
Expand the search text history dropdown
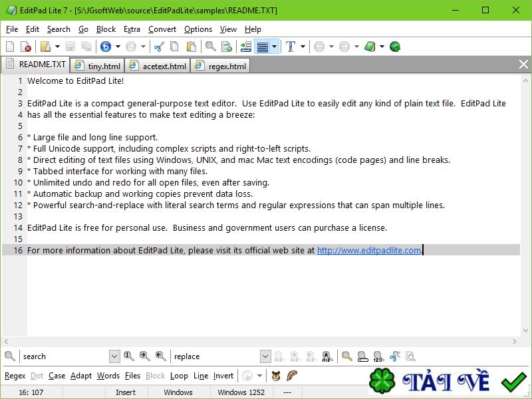(114, 356)
